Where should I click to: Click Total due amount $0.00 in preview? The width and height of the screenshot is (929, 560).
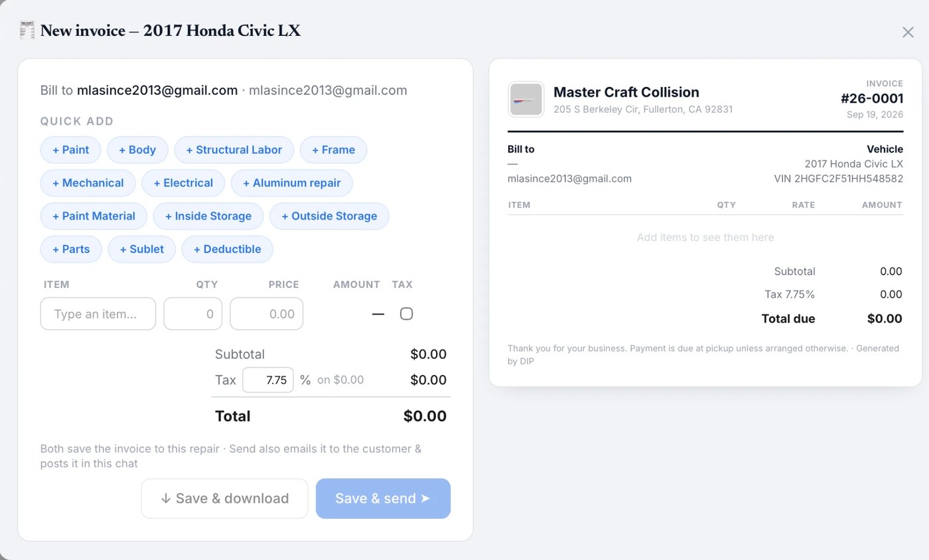coord(885,318)
